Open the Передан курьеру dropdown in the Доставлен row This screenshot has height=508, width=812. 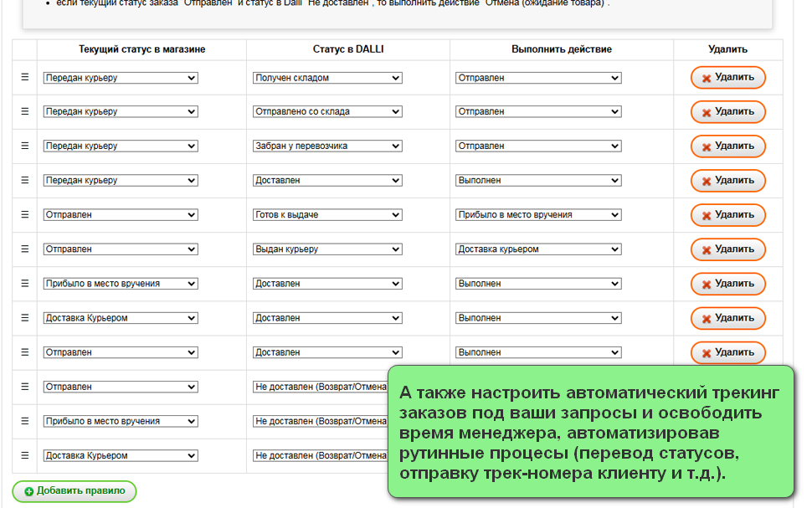point(121,180)
